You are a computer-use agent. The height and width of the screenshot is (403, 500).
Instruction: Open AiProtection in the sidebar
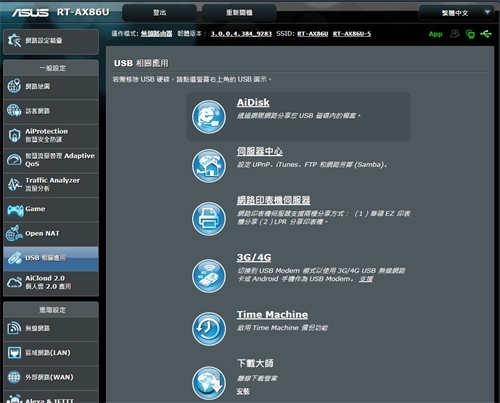51,135
